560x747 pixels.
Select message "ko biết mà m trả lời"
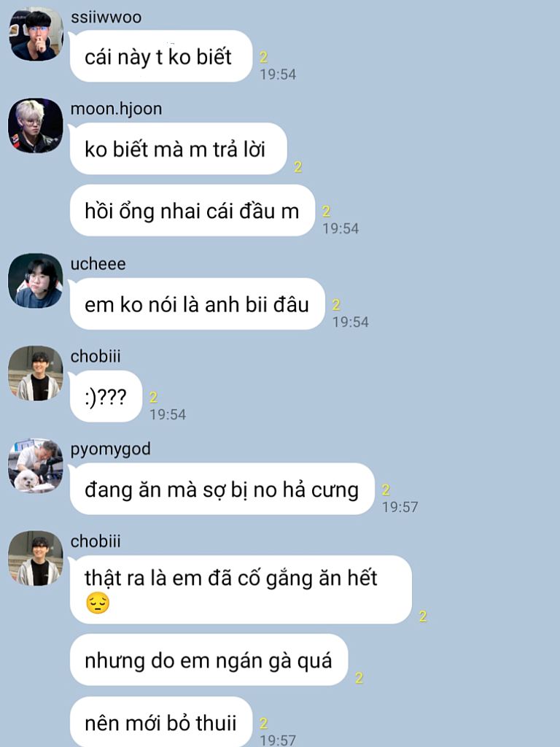tap(179, 149)
